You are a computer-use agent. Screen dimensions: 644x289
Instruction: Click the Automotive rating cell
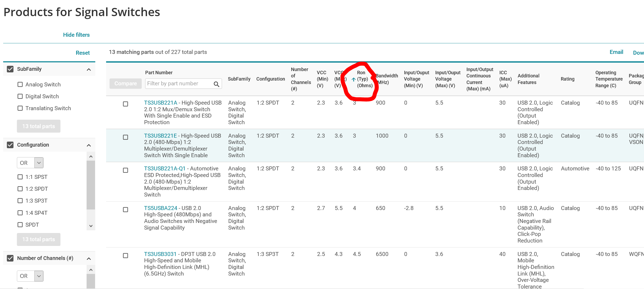coord(575,169)
